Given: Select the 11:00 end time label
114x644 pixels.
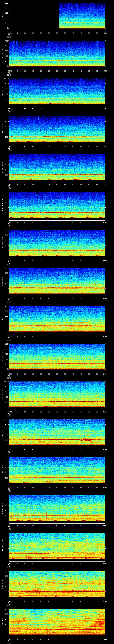Looking at the screenshot, I should (105, 260).
